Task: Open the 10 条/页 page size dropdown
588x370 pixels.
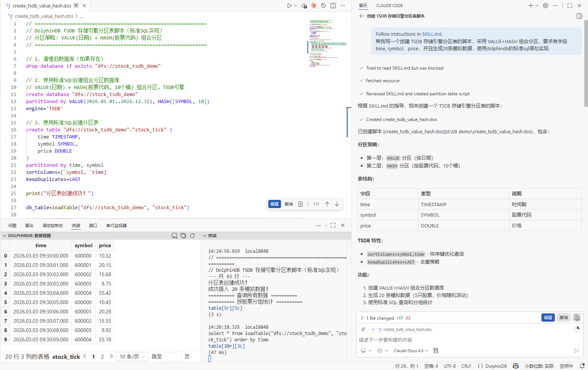Action: (x=132, y=357)
